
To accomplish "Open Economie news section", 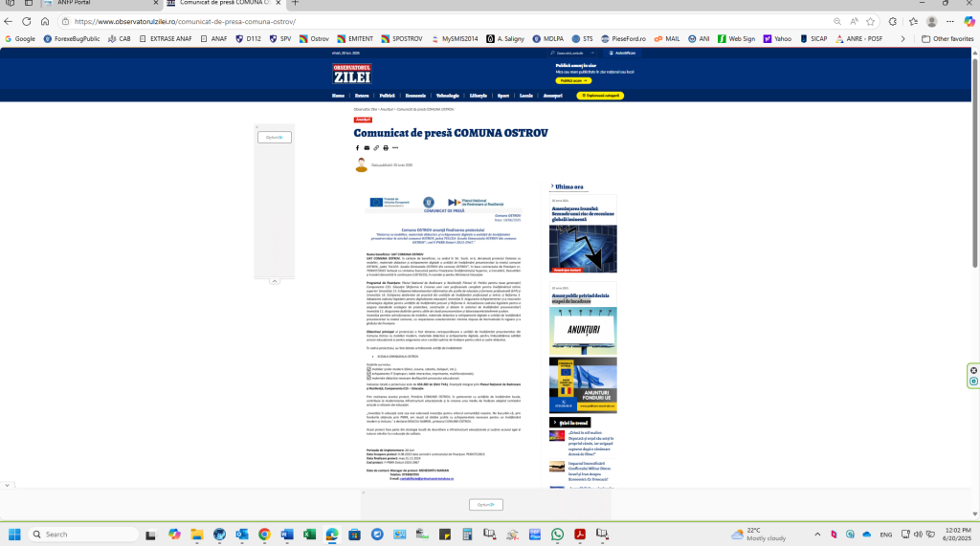I will [415, 96].
